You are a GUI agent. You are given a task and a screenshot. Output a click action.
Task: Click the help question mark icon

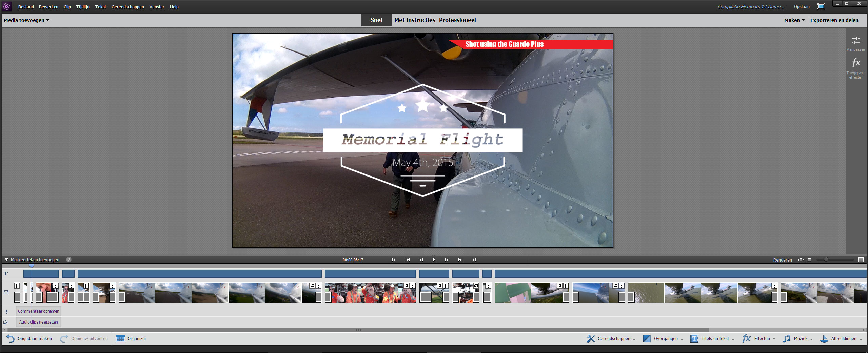click(69, 260)
